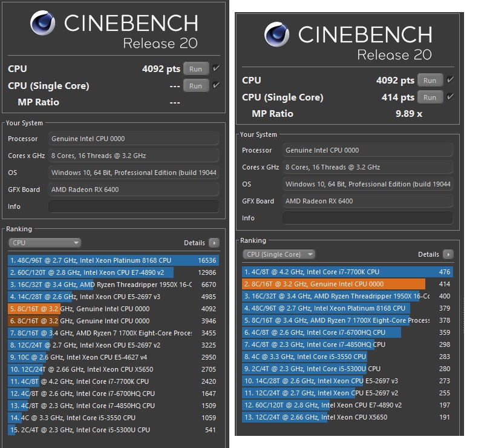Select the Threadripper 1950X row scoring 6670
The image size is (484, 448).
pos(113,285)
